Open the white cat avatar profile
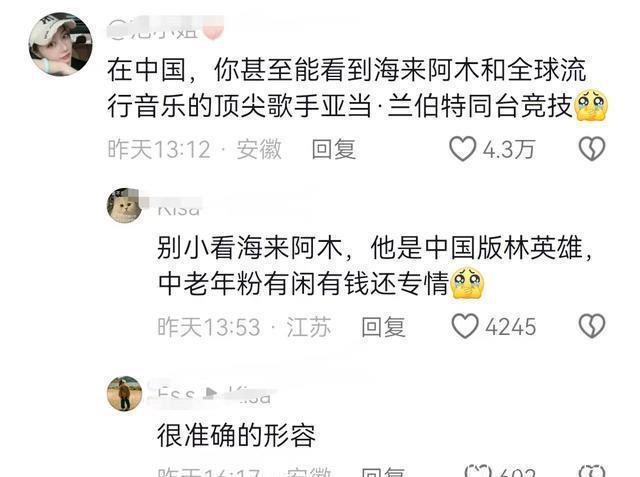 [124, 206]
